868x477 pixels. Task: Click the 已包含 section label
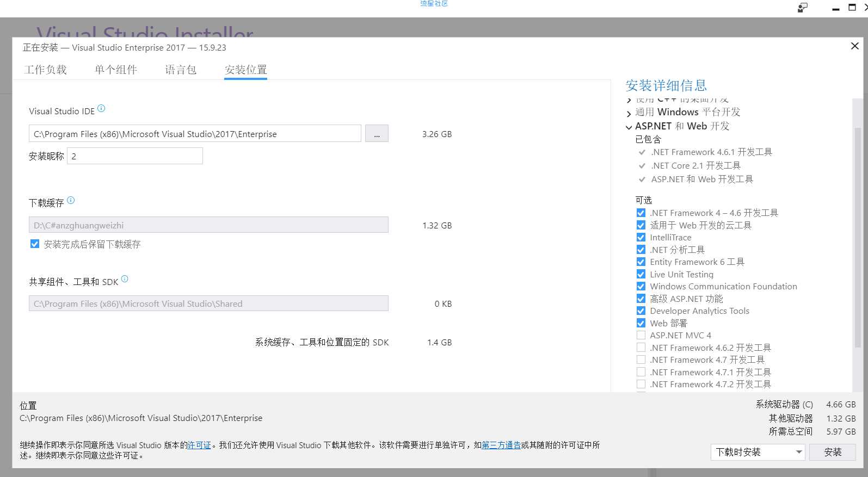click(648, 139)
